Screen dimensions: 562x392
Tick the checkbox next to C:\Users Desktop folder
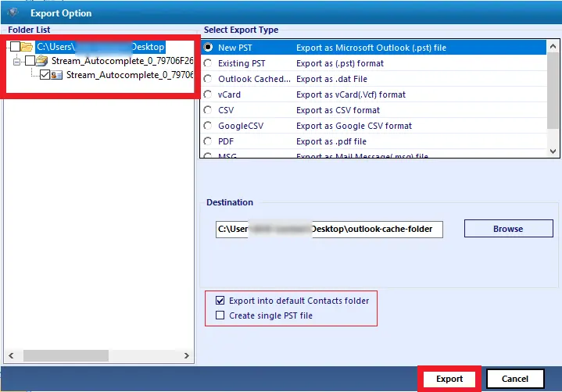click(x=15, y=47)
